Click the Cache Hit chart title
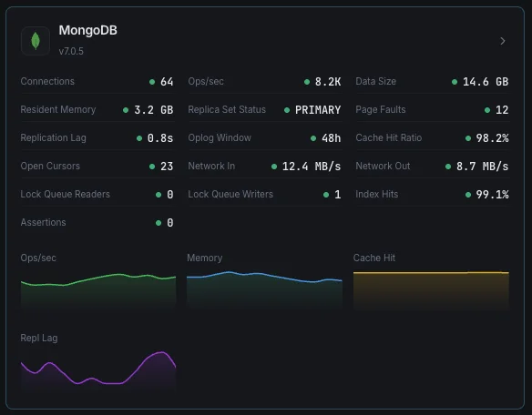This screenshot has height=415, width=532. tap(374, 258)
